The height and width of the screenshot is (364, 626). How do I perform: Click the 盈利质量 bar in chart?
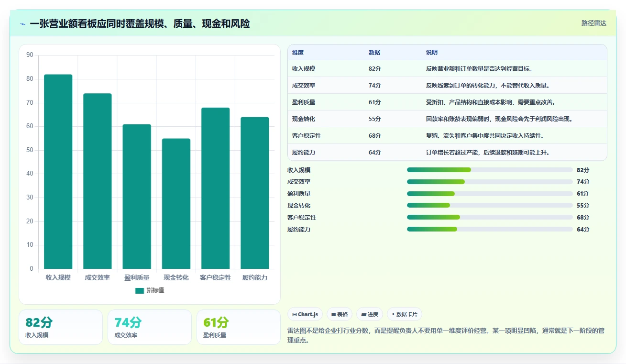click(x=137, y=197)
